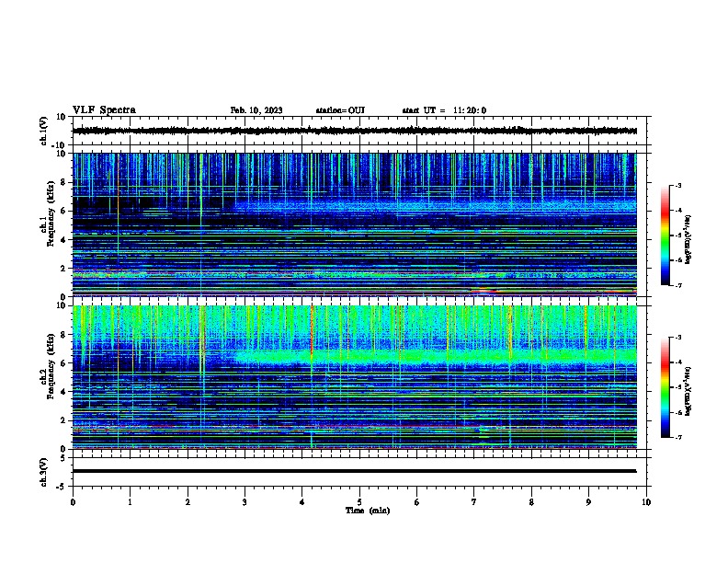728x563 pixels.
Task: Click the "VLF Spectra" plot title
Action: coord(104,110)
